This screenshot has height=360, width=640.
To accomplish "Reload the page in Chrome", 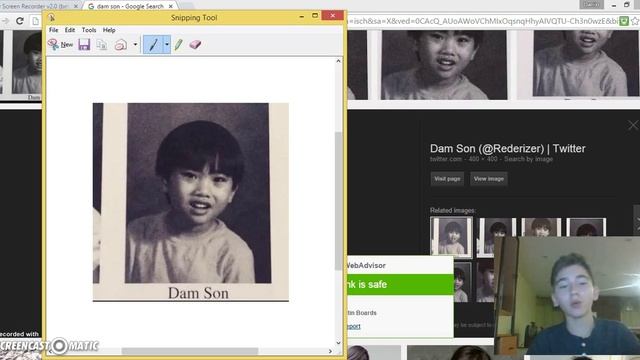I will (20, 21).
